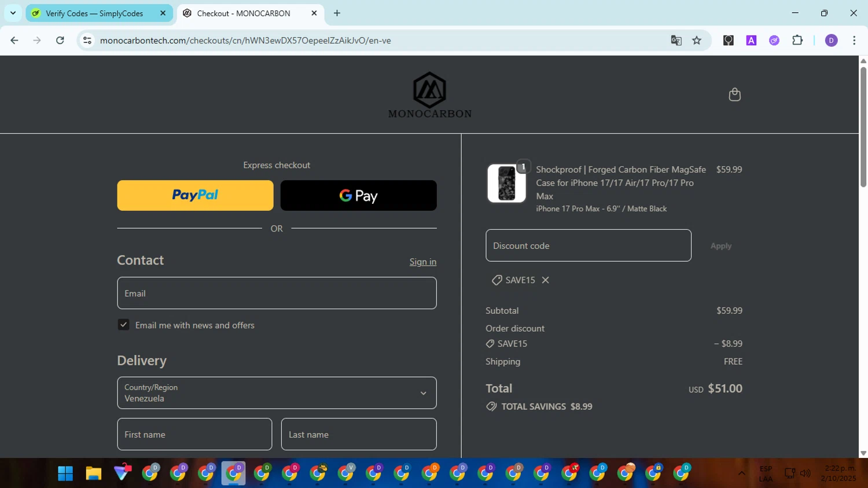
Task: Click the ESP LAA language indicator
Action: pyautogui.click(x=766, y=474)
